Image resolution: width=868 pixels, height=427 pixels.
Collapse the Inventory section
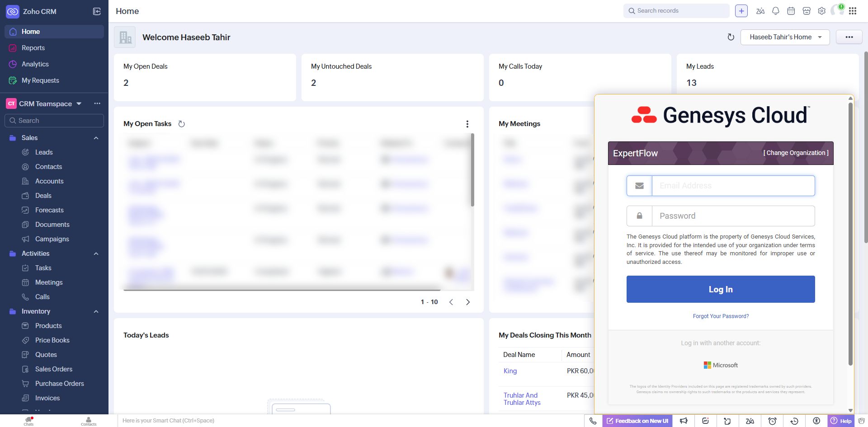[96, 311]
